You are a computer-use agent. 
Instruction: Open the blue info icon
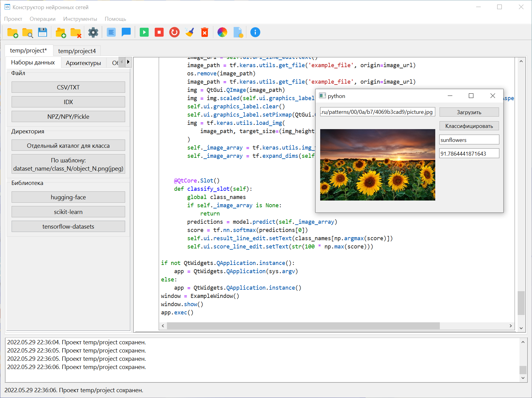tap(255, 32)
